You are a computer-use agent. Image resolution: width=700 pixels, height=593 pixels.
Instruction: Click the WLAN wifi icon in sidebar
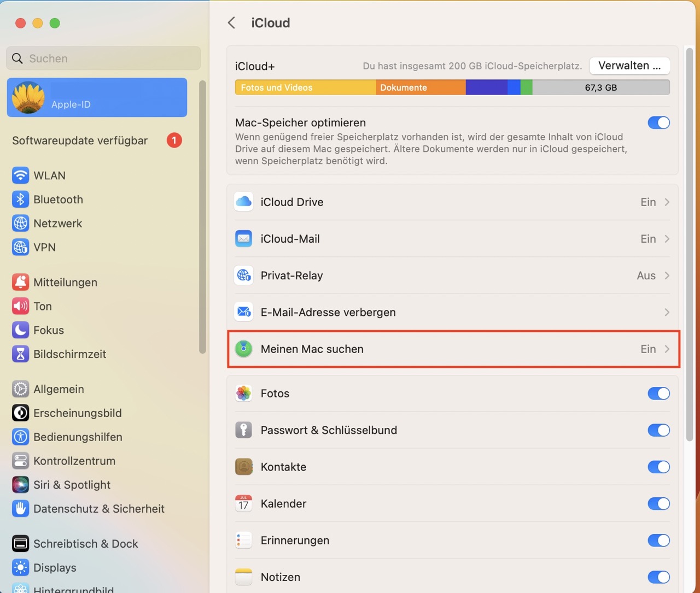click(x=20, y=175)
